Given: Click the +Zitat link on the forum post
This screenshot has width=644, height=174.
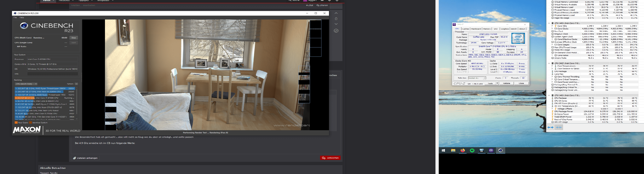Looking at the screenshot, I should pyautogui.click(x=309, y=5).
